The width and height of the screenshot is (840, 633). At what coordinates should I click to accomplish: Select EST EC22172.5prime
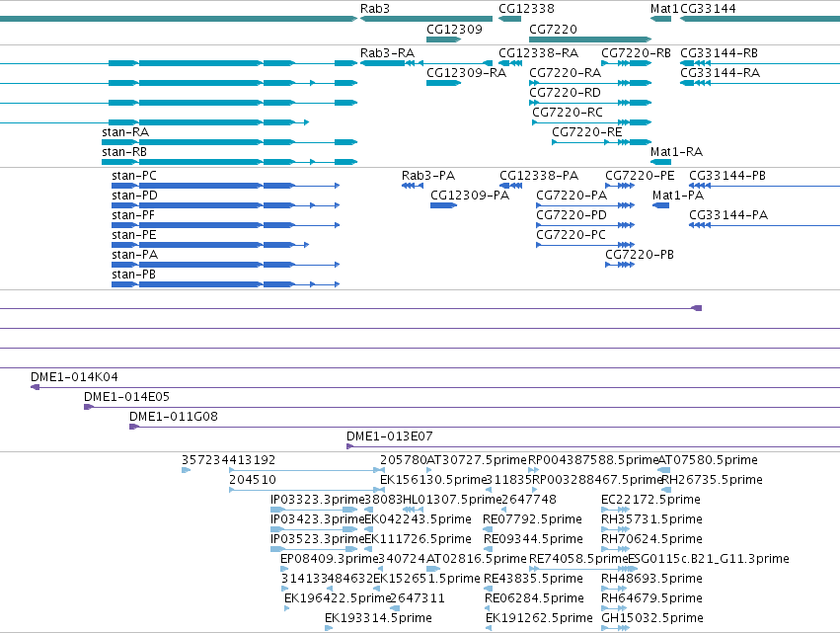650,500
